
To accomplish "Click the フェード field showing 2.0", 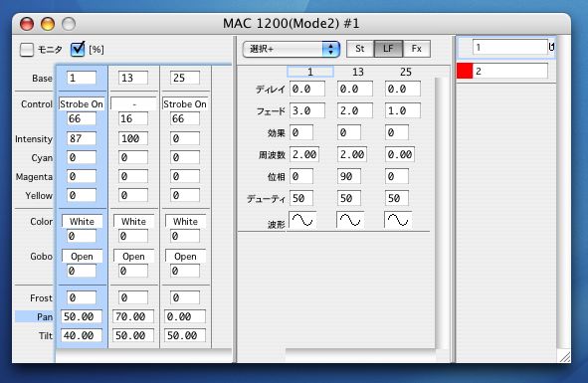I will pyautogui.click(x=355, y=111).
